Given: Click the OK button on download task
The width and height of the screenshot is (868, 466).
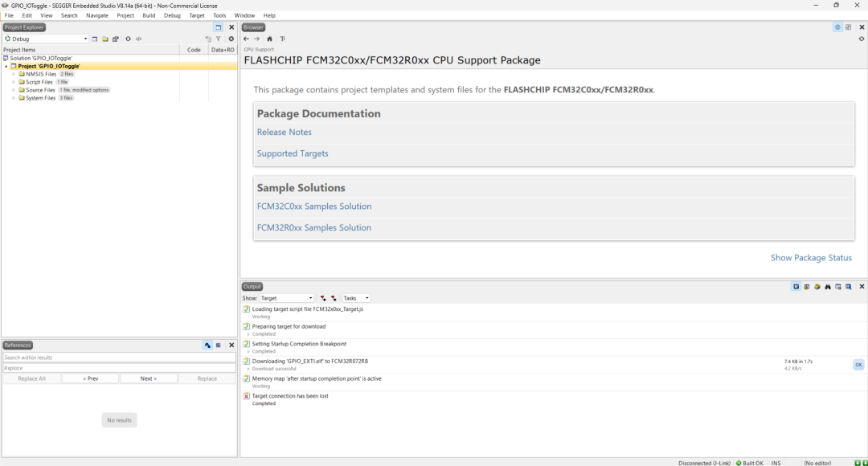Looking at the screenshot, I should 858,365.
